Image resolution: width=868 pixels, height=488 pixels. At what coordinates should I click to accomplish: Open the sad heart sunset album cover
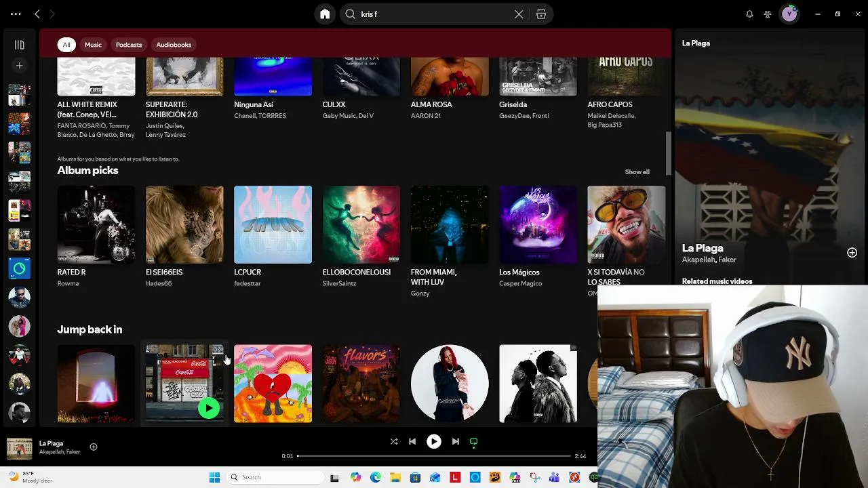coord(273,384)
